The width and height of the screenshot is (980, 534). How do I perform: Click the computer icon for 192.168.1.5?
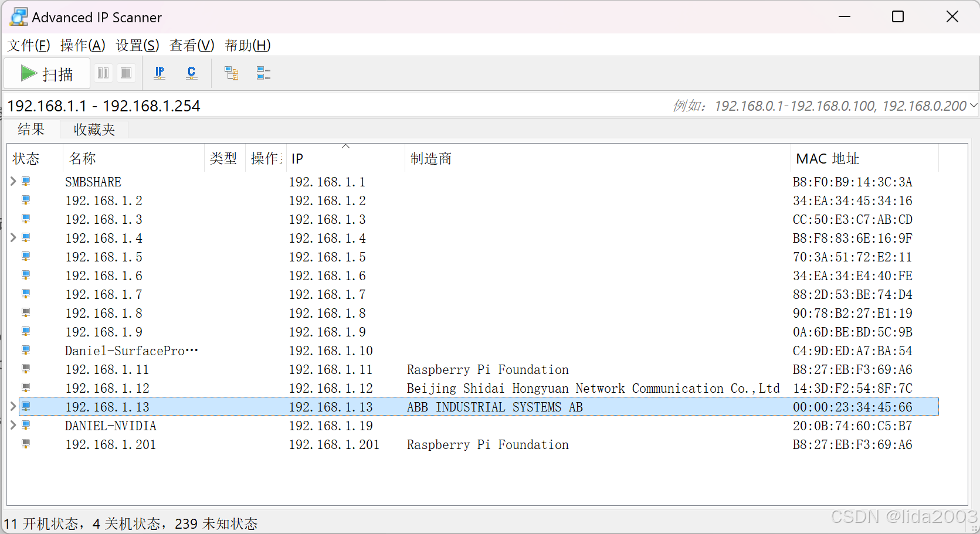pyautogui.click(x=26, y=257)
